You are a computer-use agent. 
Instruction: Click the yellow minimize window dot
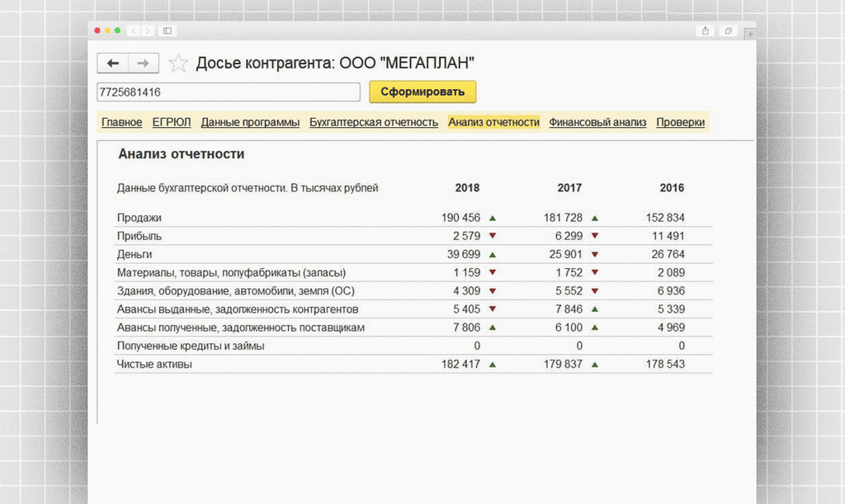pos(107,31)
